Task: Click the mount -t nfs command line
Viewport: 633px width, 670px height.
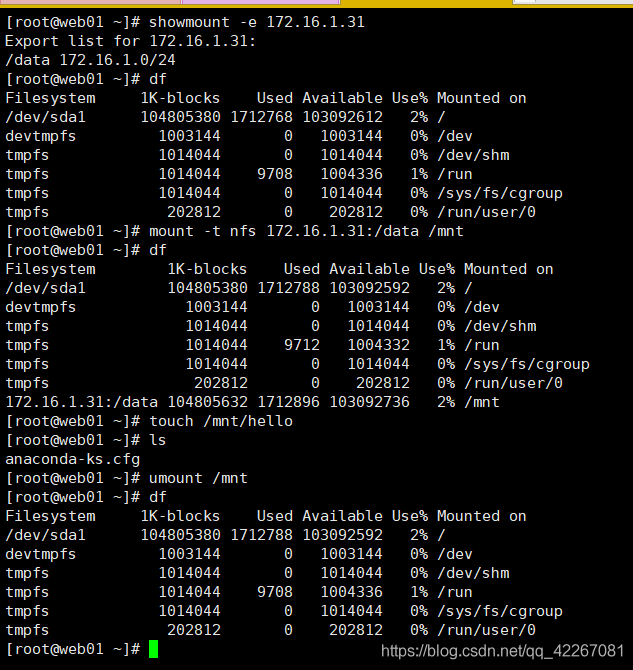Action: coord(234,231)
